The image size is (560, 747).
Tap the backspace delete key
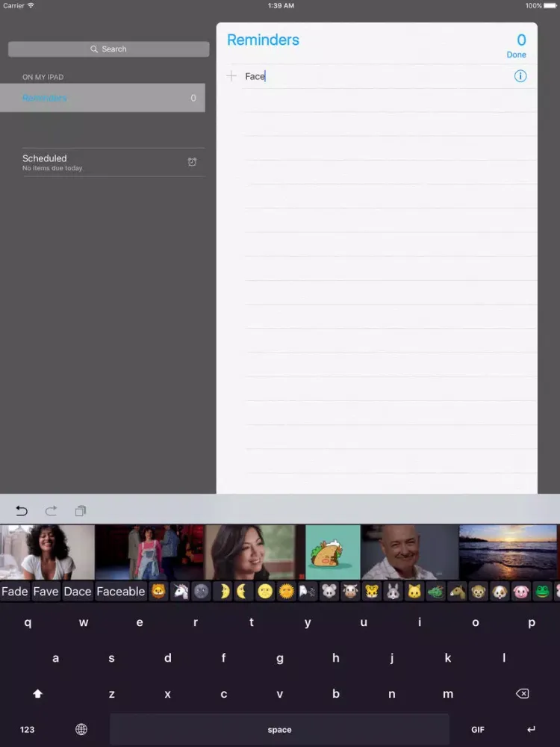click(x=523, y=694)
